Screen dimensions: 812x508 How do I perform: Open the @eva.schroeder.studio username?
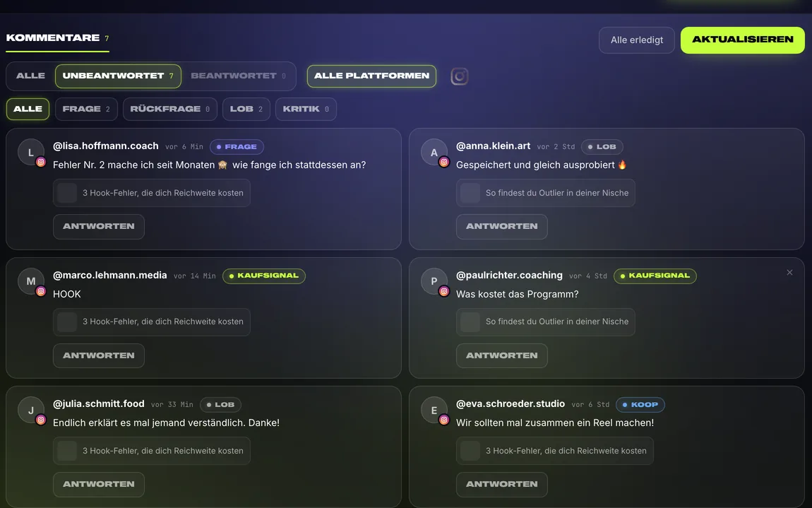pyautogui.click(x=510, y=404)
